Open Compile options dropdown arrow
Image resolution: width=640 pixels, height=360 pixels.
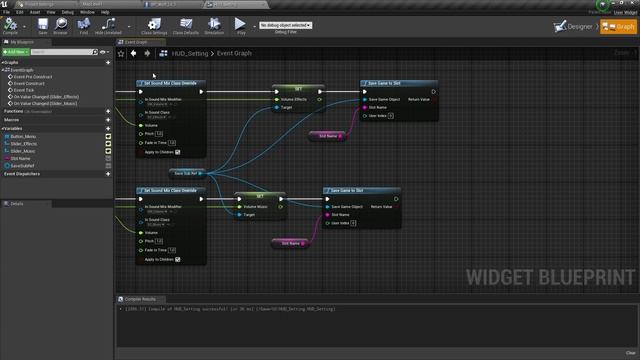tap(24, 27)
